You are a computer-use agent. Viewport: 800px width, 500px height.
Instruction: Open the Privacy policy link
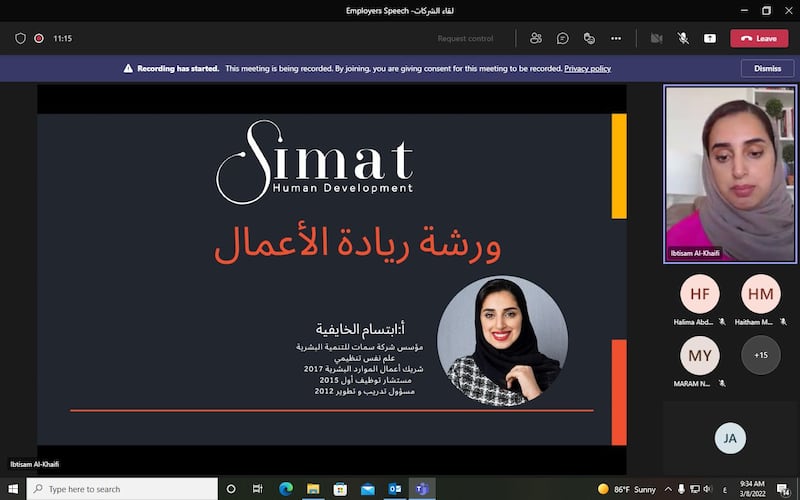point(587,68)
